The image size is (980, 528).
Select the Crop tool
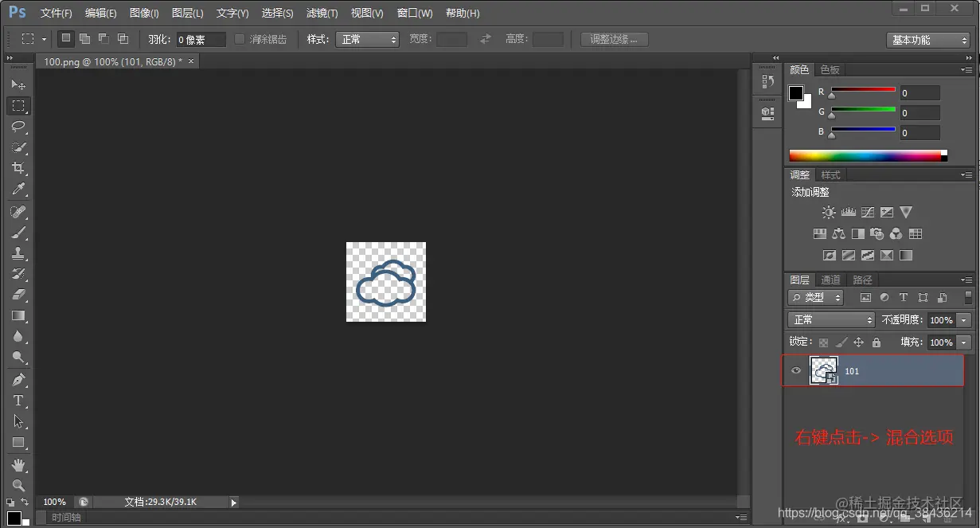18,168
